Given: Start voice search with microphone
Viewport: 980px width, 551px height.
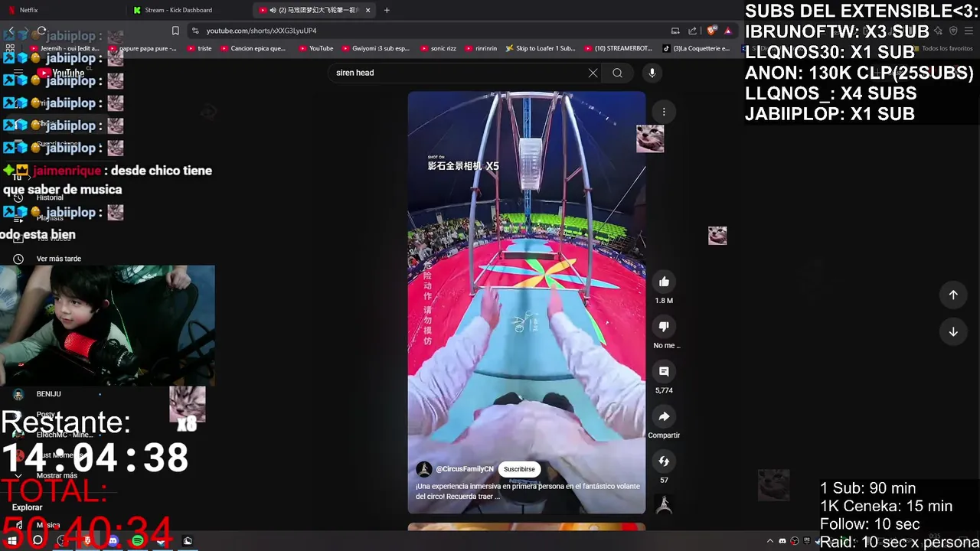Looking at the screenshot, I should point(652,73).
